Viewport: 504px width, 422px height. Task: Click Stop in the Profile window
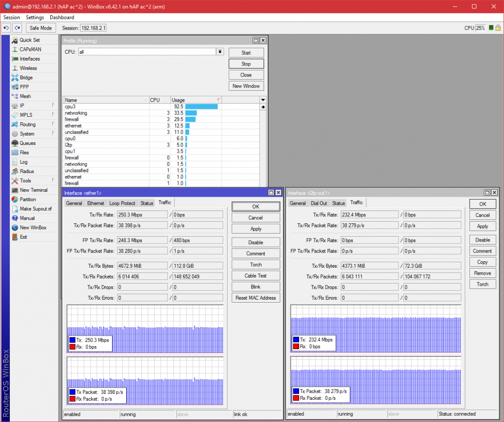pos(246,63)
